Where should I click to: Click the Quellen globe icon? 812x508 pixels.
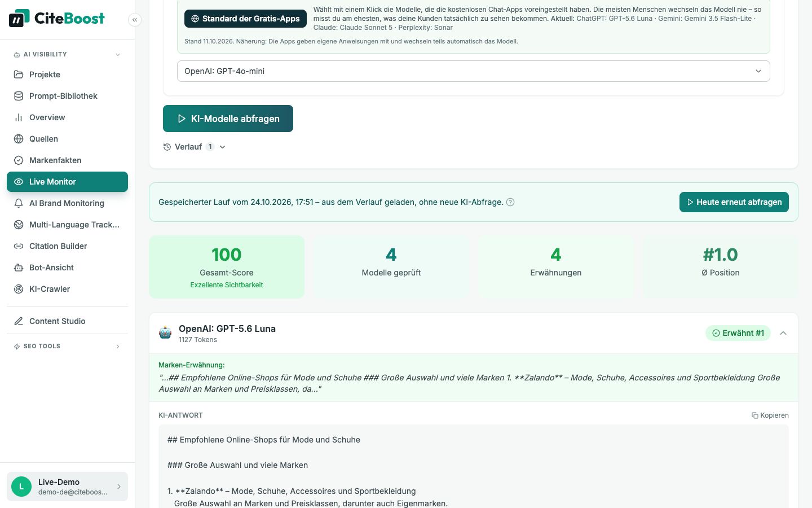(19, 139)
